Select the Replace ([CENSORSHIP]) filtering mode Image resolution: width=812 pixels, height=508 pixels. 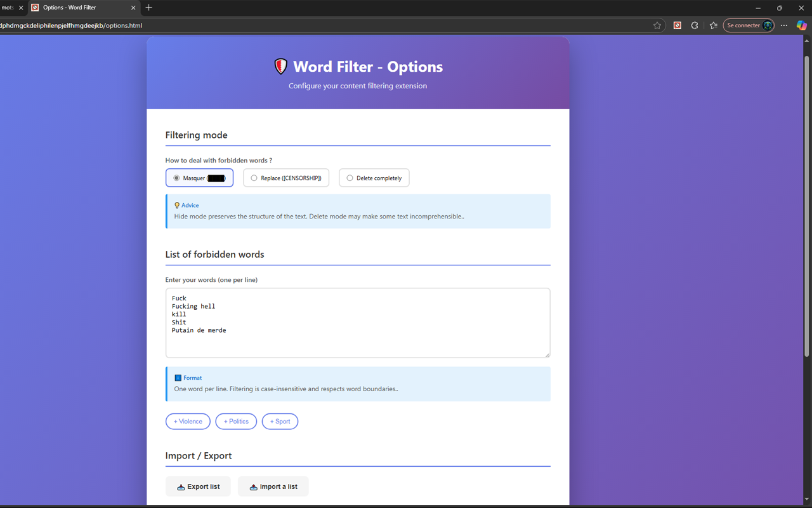point(254,178)
